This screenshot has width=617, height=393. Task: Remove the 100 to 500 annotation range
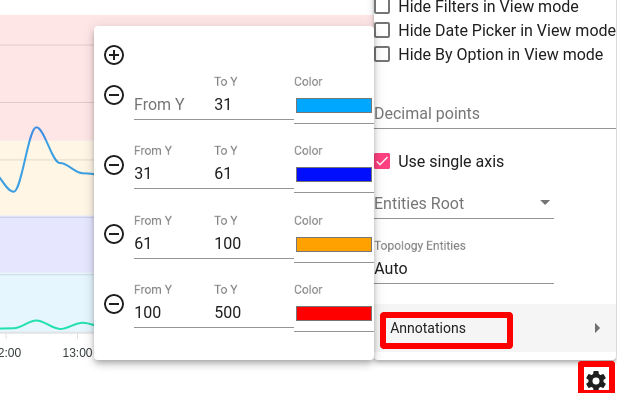[x=114, y=304]
